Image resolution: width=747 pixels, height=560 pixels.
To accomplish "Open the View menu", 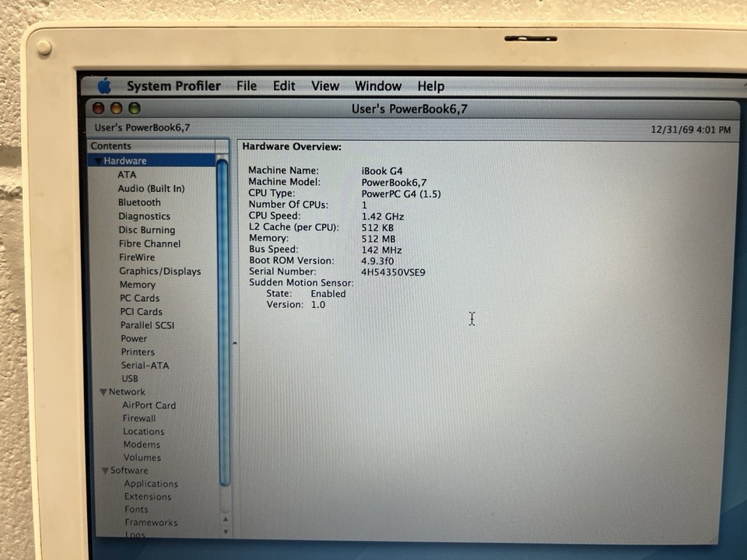I will click(324, 86).
